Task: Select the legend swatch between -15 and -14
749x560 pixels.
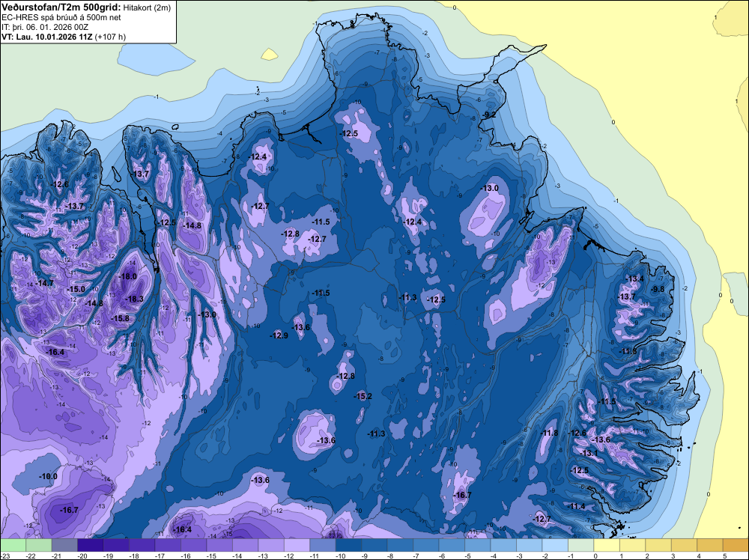Action: click(219, 545)
